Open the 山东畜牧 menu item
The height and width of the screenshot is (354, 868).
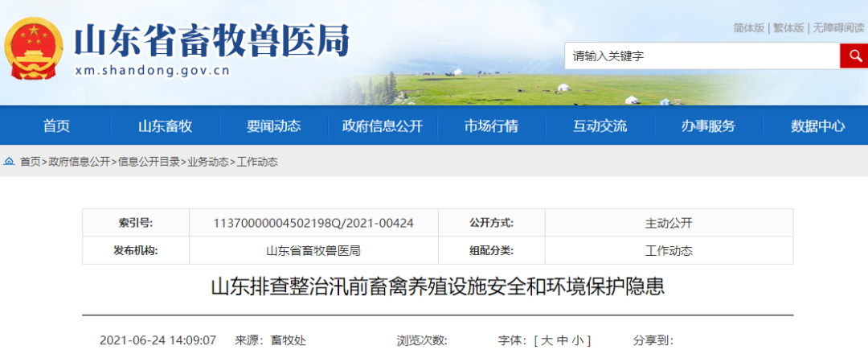pos(165,126)
